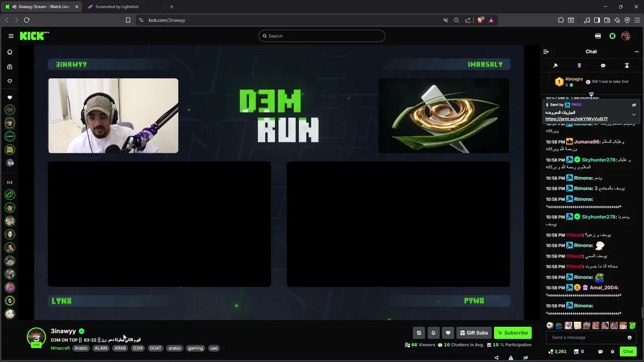
Task: Click the trash icon in chat toolbar
Action: tap(579, 65)
